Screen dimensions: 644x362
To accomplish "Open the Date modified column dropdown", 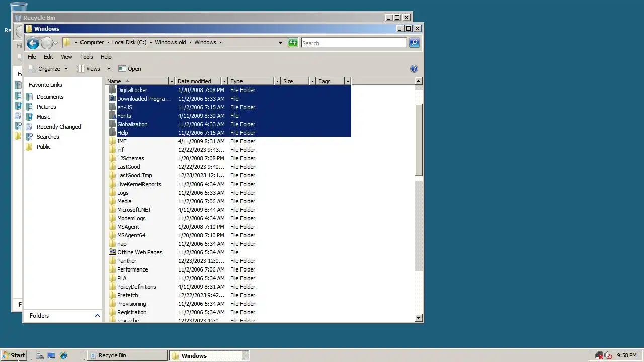I will pyautogui.click(x=224, y=81).
